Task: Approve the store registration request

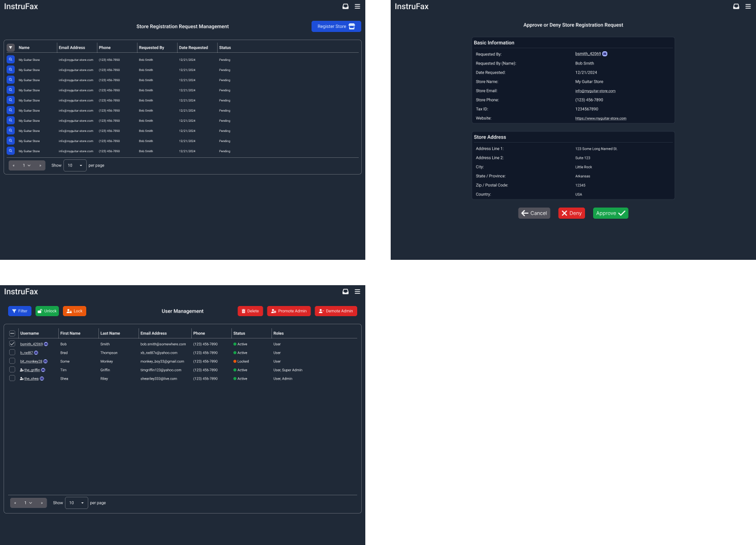Action: pos(610,213)
